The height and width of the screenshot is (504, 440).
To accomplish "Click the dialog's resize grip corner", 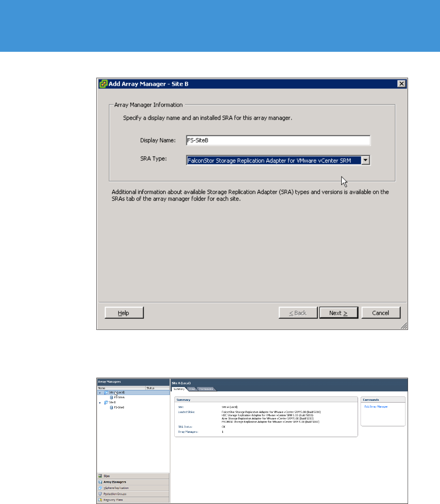I will coord(404,326).
